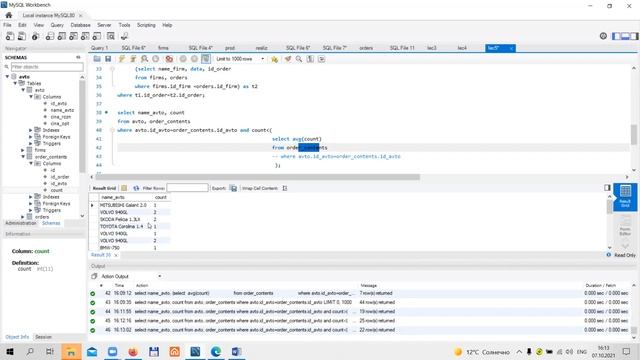The height and width of the screenshot is (360, 640).
Task: Click the rollback transaction icon
Action: (x=194, y=59)
